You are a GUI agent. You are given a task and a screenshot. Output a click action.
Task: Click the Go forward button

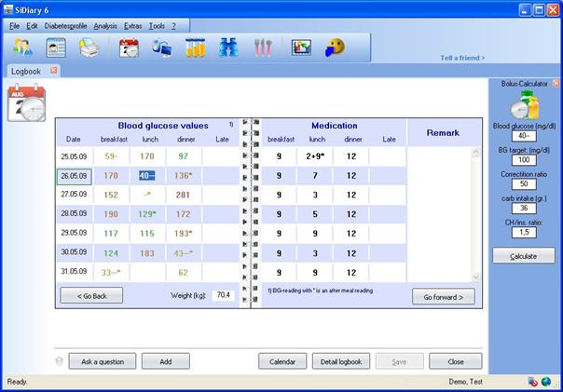pyautogui.click(x=444, y=296)
